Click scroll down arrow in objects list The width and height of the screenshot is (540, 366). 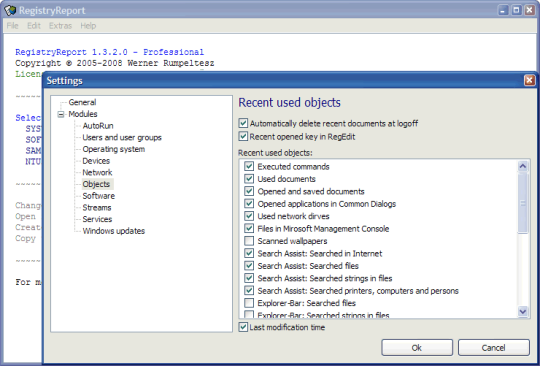click(x=523, y=312)
